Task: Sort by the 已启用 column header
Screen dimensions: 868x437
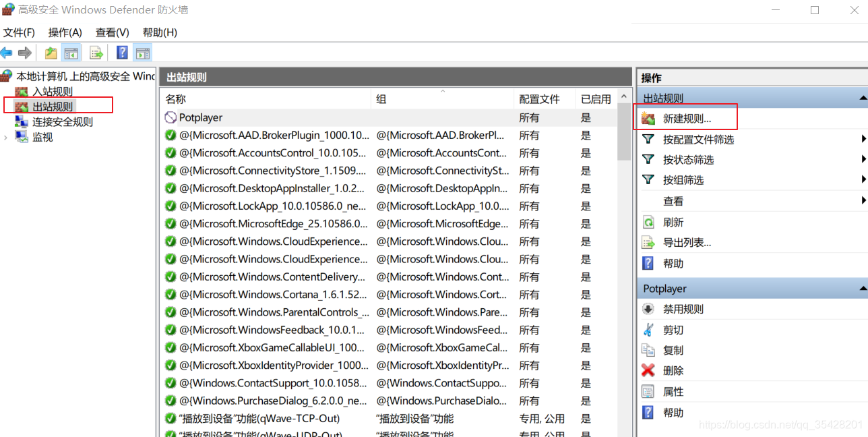Action: pos(596,99)
